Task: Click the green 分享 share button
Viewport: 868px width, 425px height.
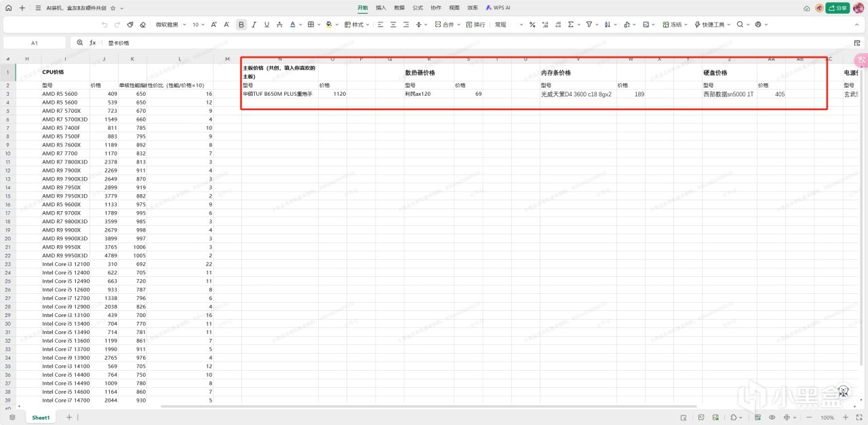Action: pos(837,8)
